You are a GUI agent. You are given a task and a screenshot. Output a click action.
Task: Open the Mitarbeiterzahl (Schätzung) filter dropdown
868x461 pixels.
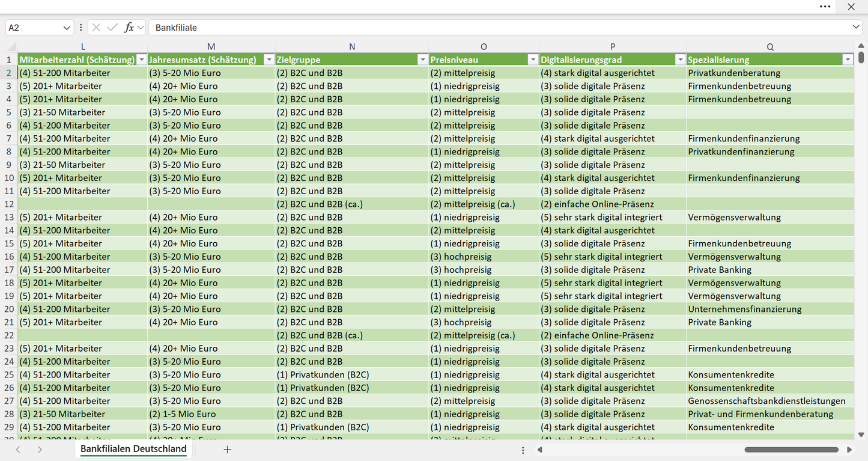point(141,60)
